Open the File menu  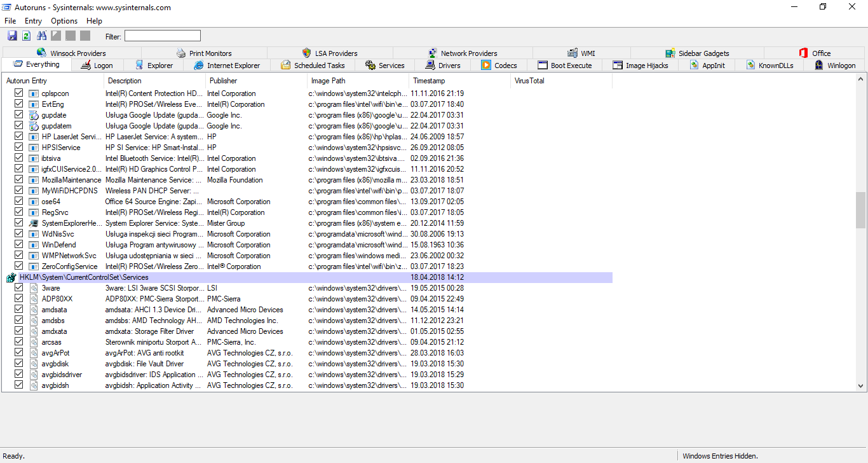[10, 21]
